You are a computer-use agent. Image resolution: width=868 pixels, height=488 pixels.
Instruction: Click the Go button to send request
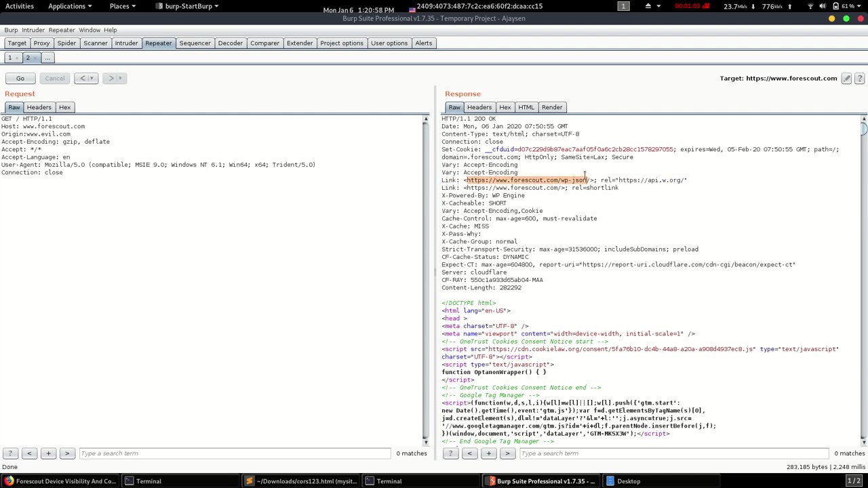(x=20, y=79)
